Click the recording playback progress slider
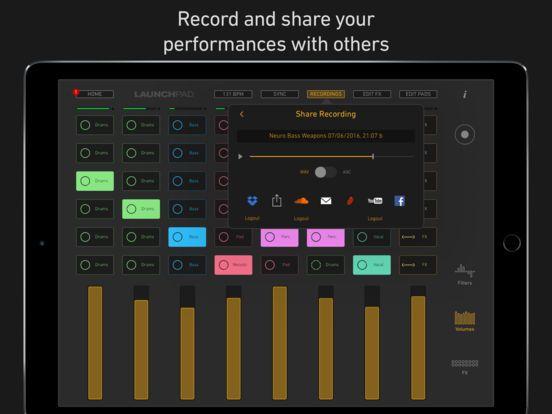552x414 pixels. [x=331, y=156]
